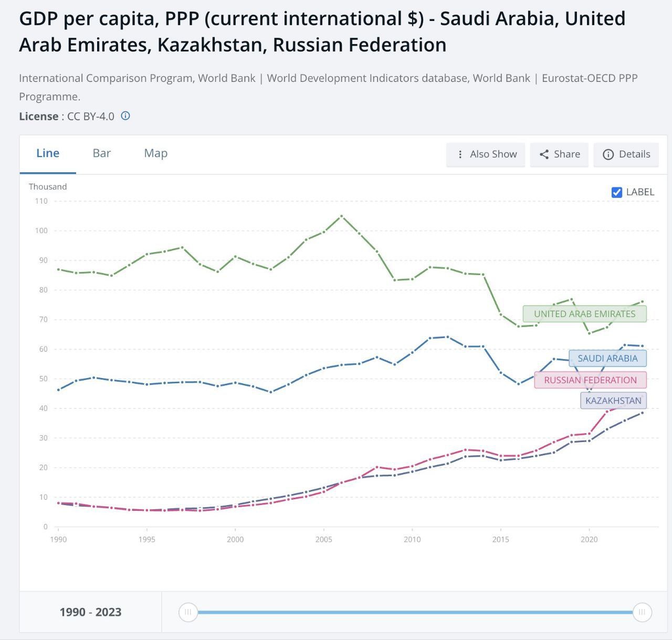Switch to the Map tab
672x640 pixels.
click(x=155, y=153)
